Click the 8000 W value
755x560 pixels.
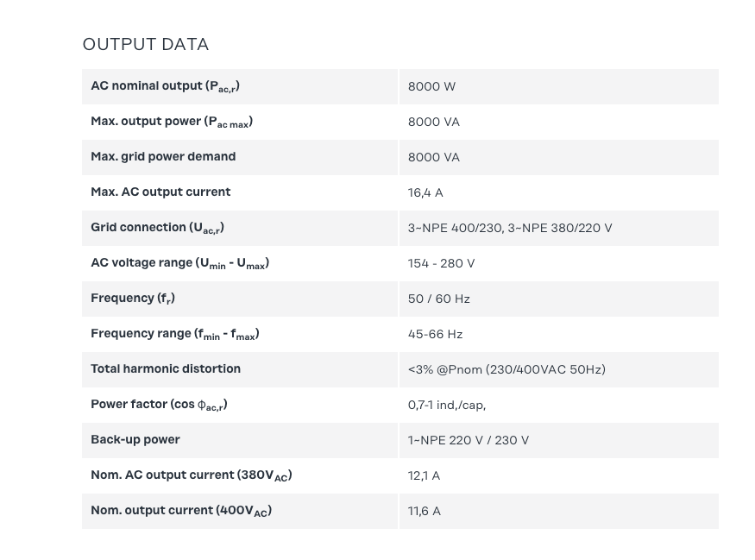431,87
